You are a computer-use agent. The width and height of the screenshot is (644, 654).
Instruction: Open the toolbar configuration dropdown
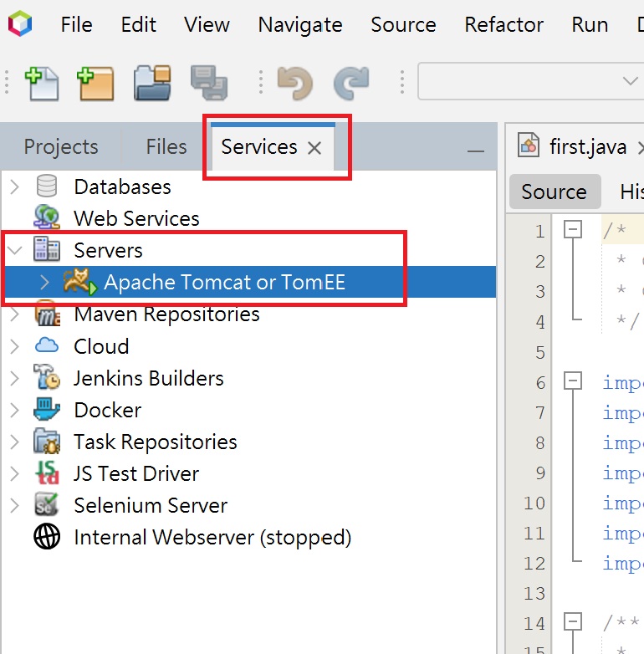(630, 81)
